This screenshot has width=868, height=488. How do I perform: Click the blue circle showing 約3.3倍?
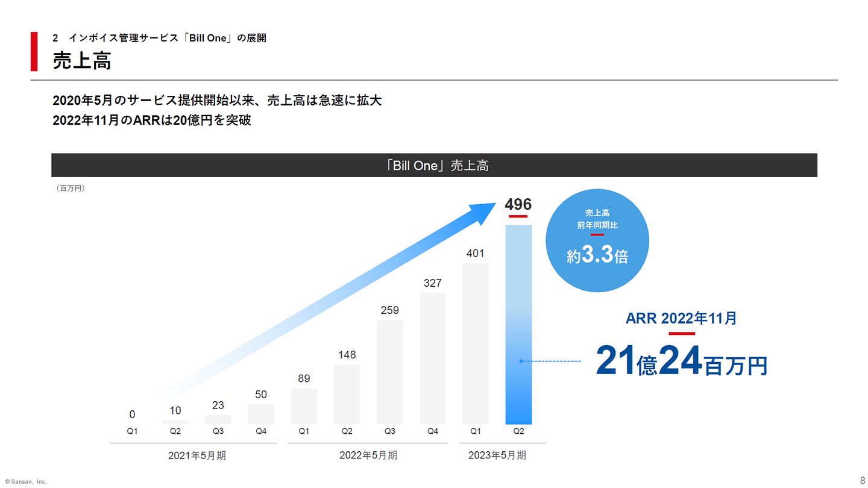coord(597,241)
